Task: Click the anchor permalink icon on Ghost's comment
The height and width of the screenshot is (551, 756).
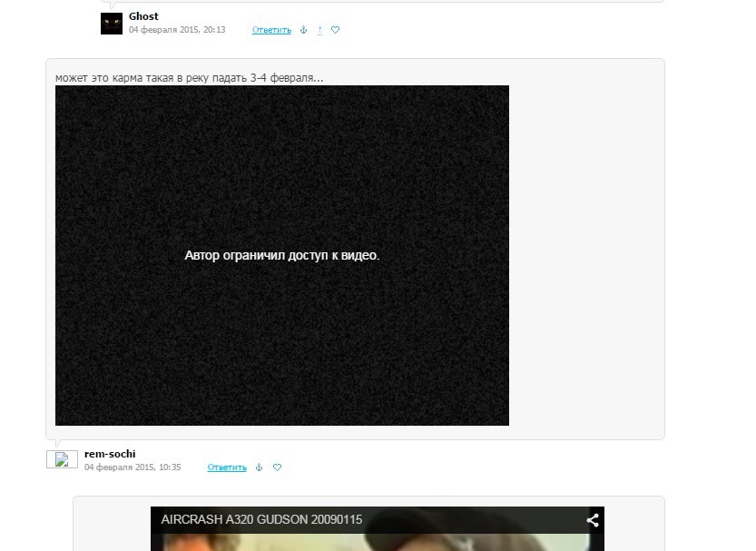Action: coord(304,30)
